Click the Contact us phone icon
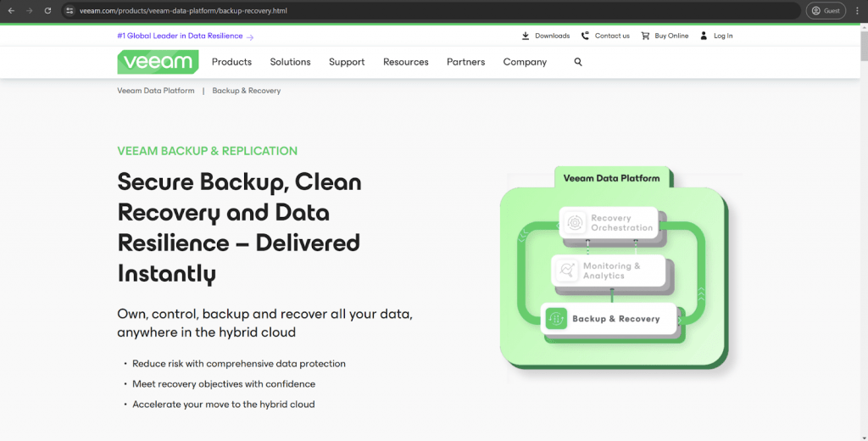Image resolution: width=868 pixels, height=441 pixels. click(x=586, y=36)
